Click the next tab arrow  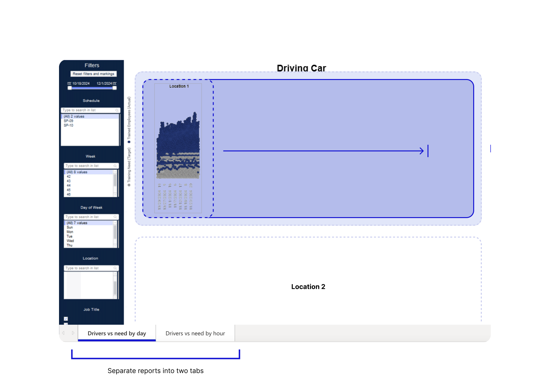[73, 333]
